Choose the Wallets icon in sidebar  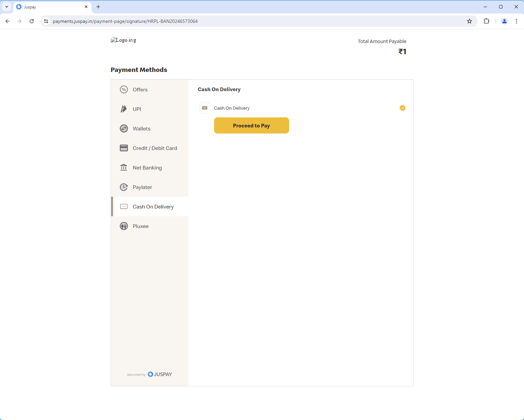click(x=124, y=128)
